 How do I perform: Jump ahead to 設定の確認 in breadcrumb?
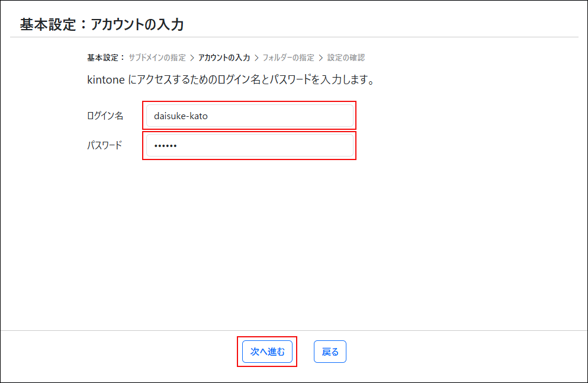(x=347, y=57)
